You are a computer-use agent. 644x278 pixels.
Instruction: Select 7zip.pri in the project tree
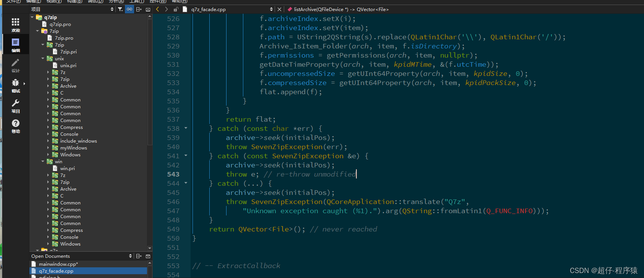pyautogui.click(x=68, y=51)
